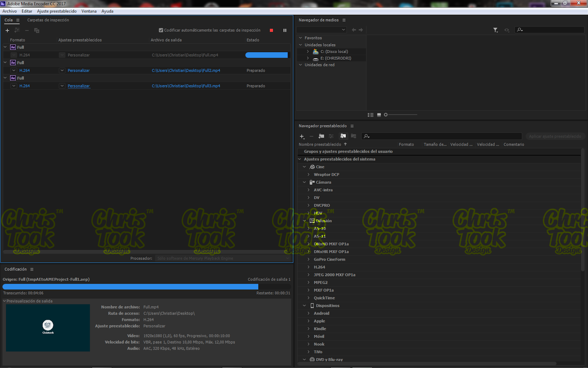
Task: Expand the C: Disco local drive
Action: [308, 52]
